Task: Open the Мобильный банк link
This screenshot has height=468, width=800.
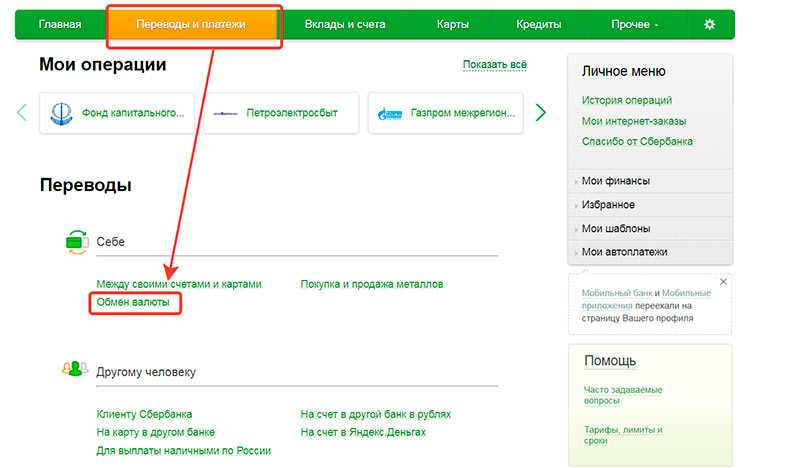Action: tap(617, 293)
